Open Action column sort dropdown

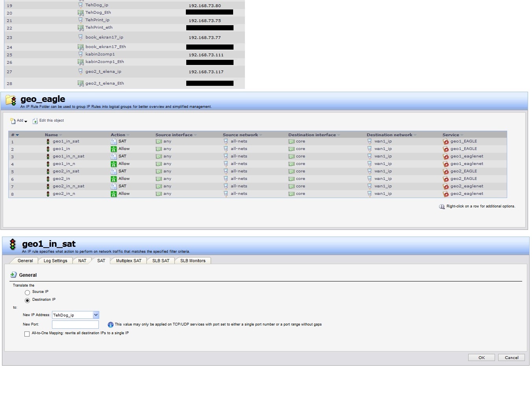point(128,135)
